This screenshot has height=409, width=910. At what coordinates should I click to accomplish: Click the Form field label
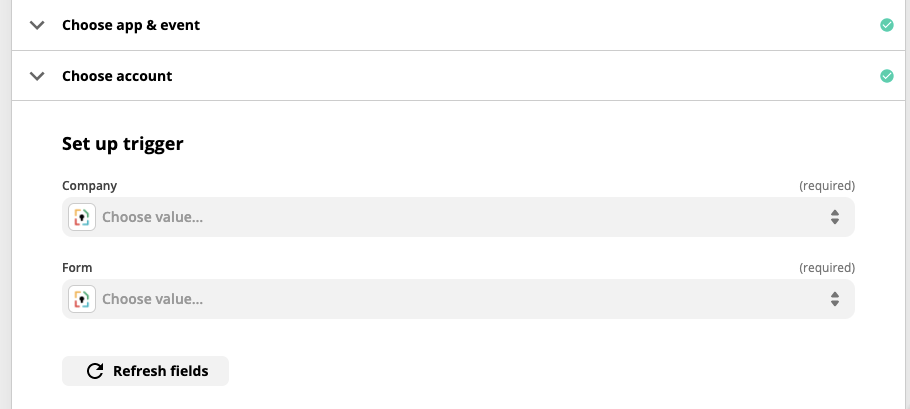click(77, 268)
